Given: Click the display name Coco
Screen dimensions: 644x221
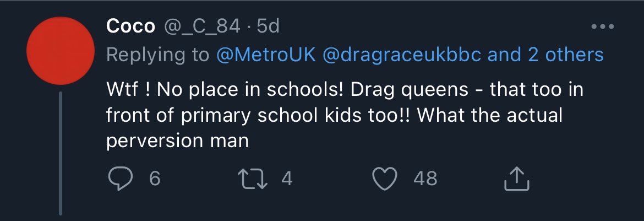Looking at the screenshot, I should pyautogui.click(x=130, y=26).
